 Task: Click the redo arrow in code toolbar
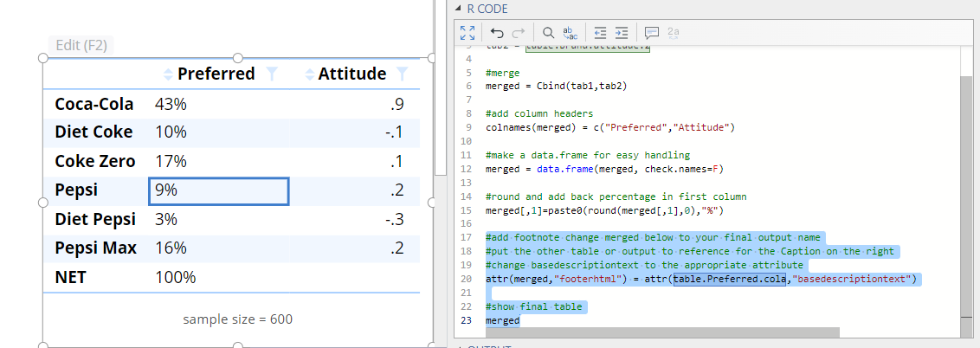(x=518, y=33)
